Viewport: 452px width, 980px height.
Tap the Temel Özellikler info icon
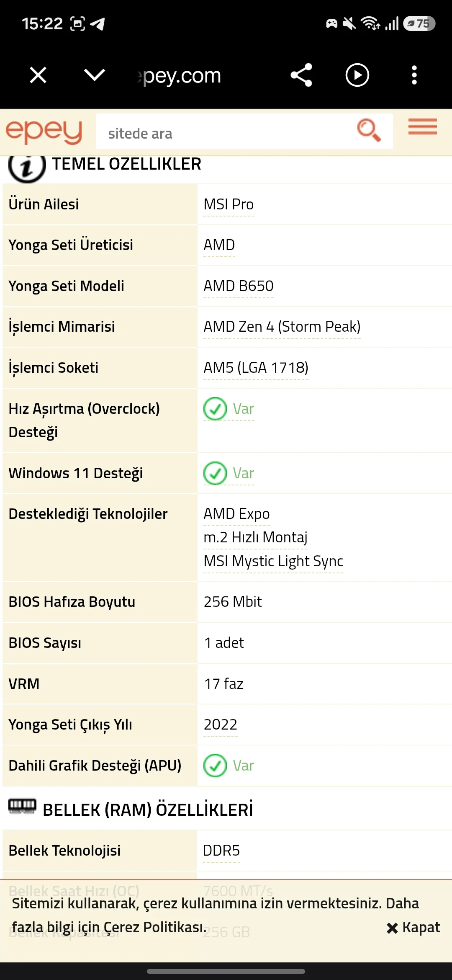[x=27, y=167]
